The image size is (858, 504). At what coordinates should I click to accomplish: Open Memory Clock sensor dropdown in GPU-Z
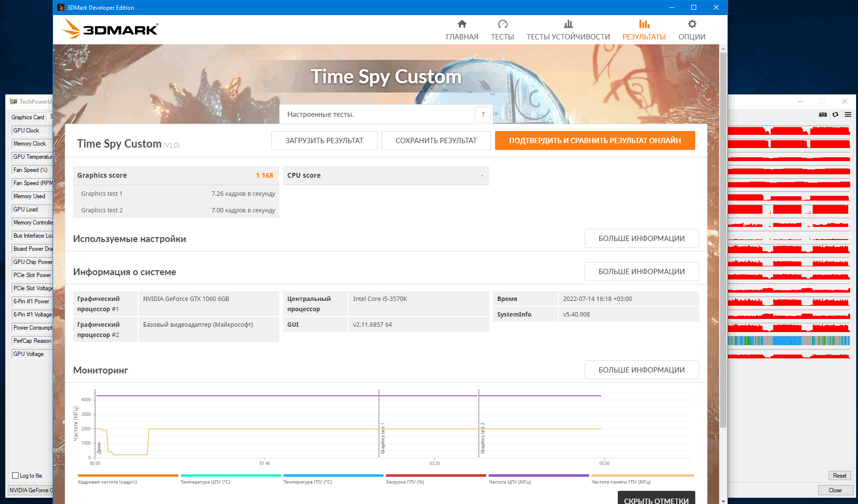(32, 144)
